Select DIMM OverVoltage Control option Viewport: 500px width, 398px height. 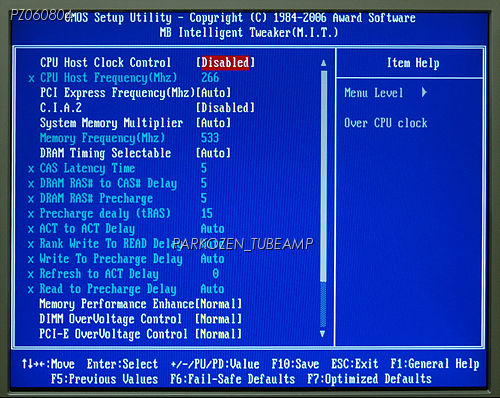(x=111, y=319)
